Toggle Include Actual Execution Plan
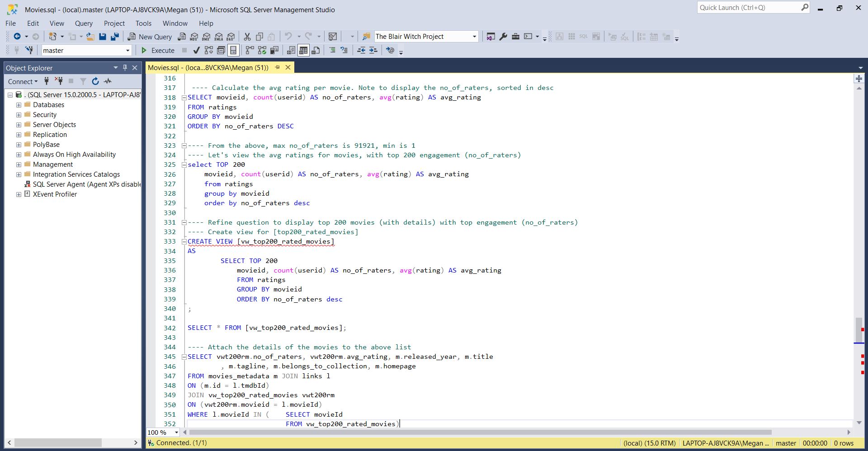The width and height of the screenshot is (868, 451). pos(250,50)
